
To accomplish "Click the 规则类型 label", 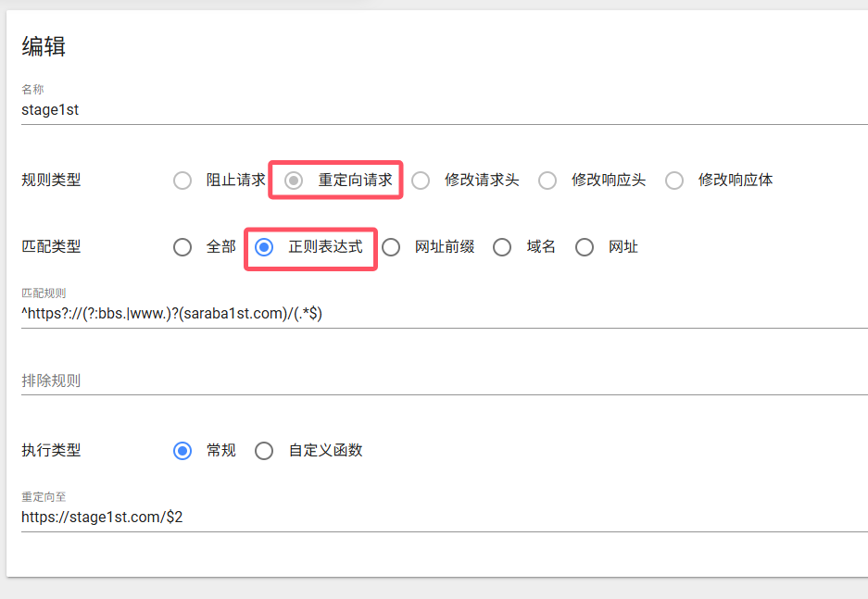I will pyautogui.click(x=51, y=181).
